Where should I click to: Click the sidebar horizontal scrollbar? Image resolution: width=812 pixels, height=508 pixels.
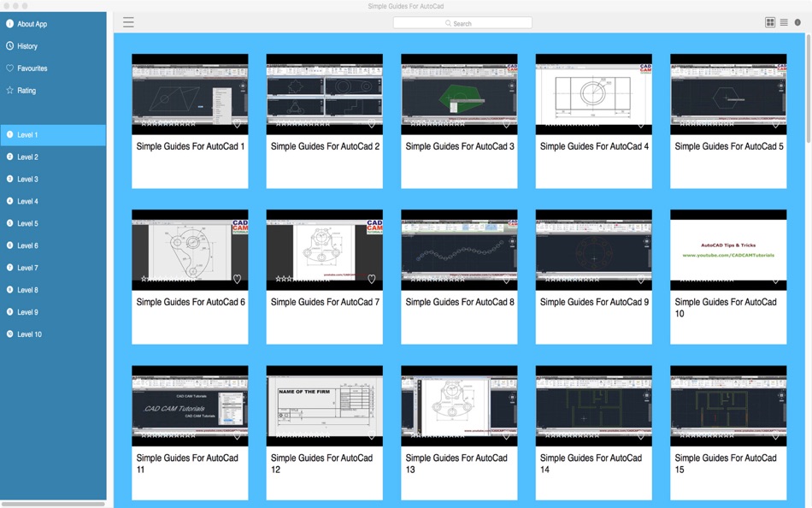(53, 504)
